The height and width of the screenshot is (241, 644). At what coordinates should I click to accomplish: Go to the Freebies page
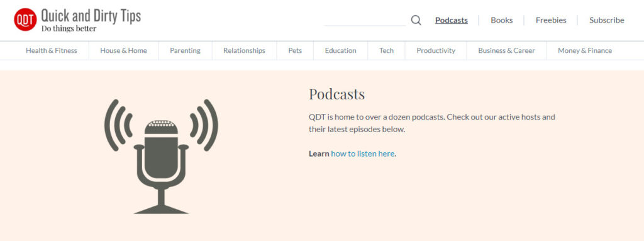point(551,20)
